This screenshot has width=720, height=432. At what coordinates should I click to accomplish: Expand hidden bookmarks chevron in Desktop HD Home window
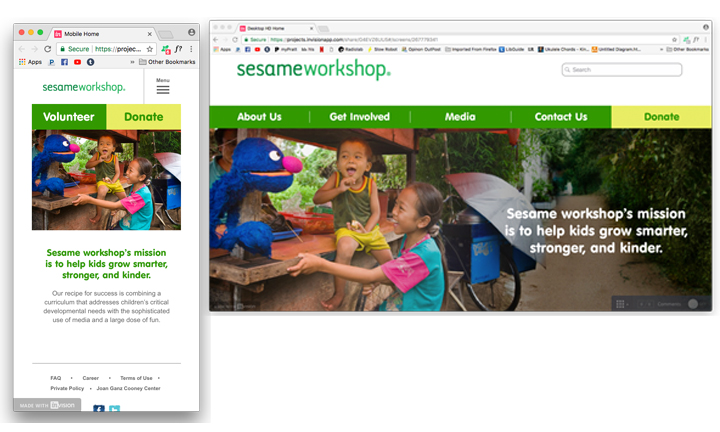coord(662,49)
